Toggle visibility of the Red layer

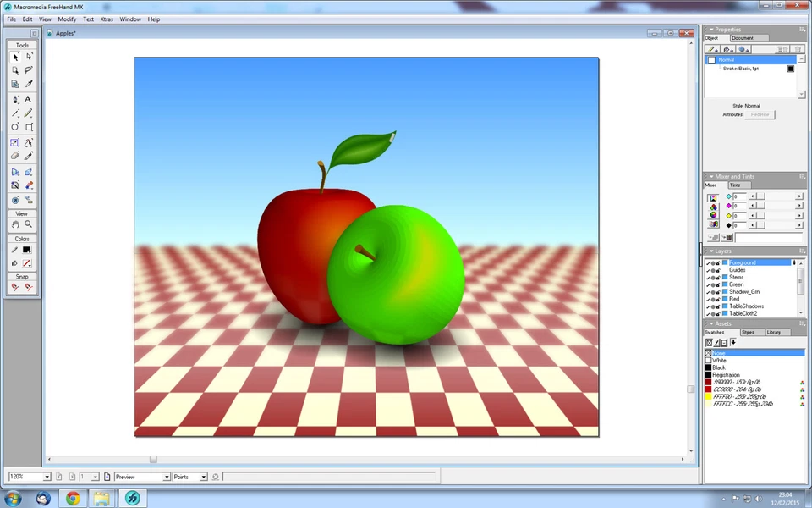[708, 298]
